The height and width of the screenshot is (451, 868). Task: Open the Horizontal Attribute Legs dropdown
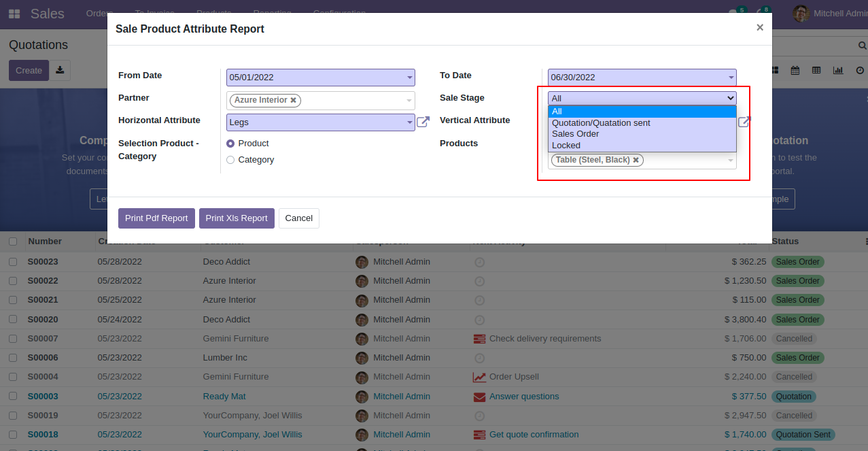409,122
